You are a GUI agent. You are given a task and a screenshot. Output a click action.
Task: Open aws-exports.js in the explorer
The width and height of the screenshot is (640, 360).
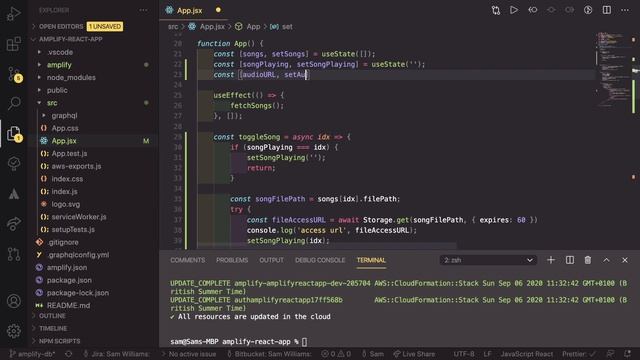tap(76, 166)
